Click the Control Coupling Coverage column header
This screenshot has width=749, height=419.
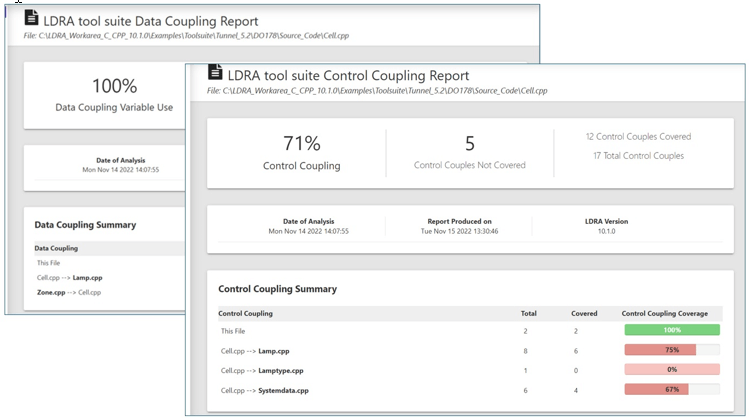pos(664,313)
